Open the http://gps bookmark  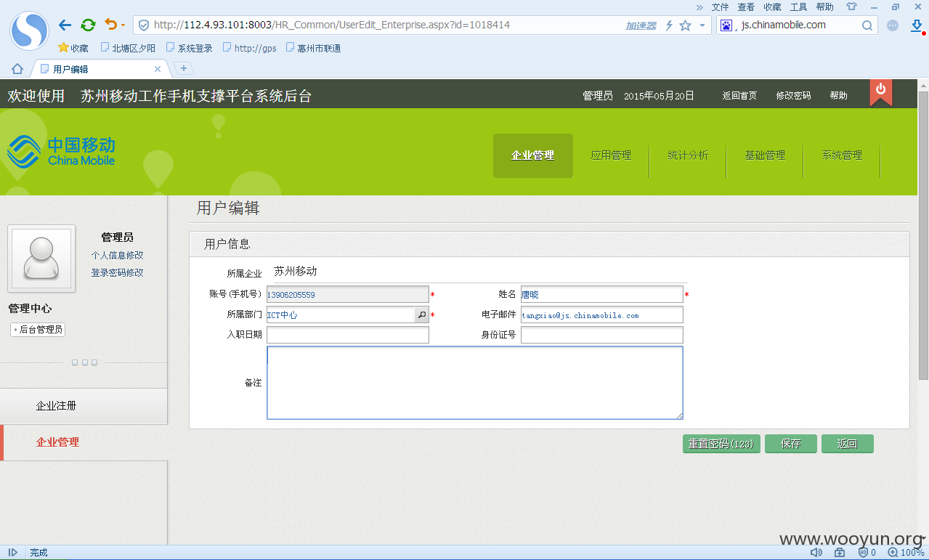[250, 48]
